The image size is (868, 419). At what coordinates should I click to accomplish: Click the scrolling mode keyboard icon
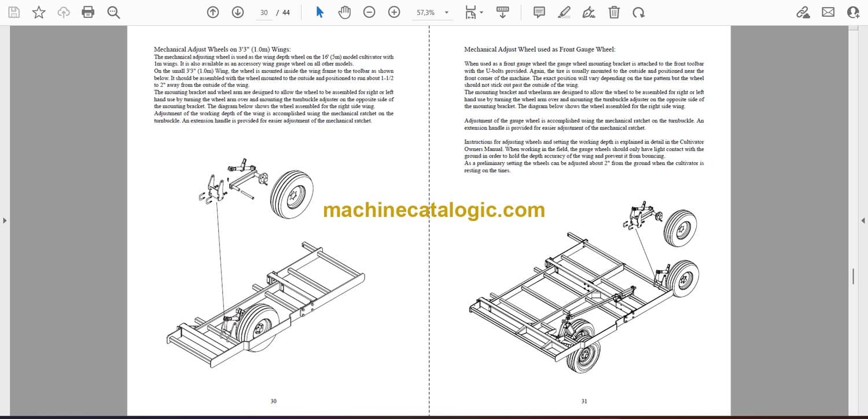pyautogui.click(x=503, y=12)
